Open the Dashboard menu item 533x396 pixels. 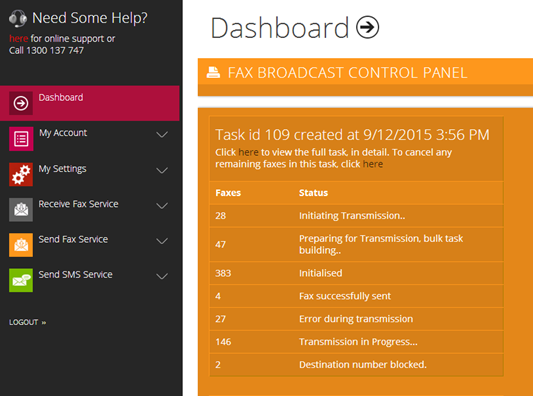pyautogui.click(x=90, y=103)
